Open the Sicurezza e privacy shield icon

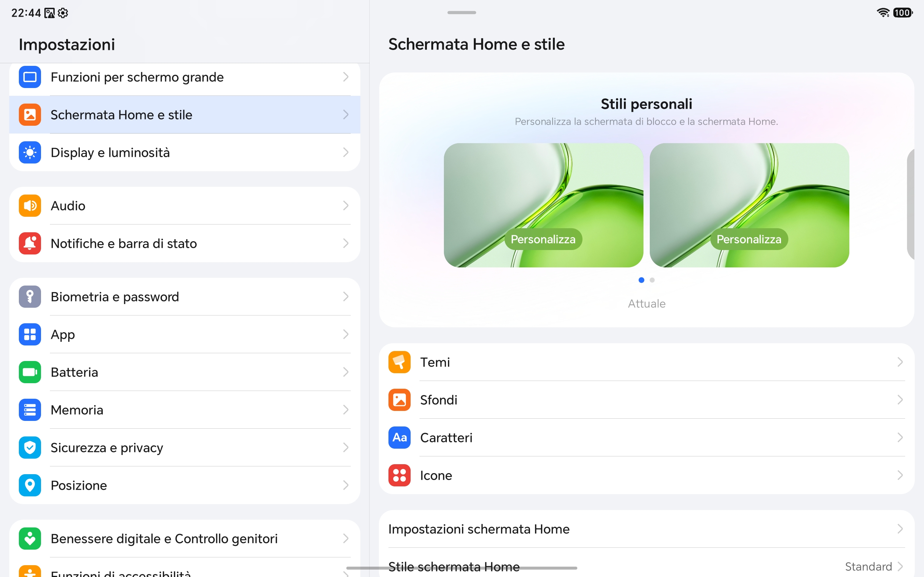click(30, 448)
